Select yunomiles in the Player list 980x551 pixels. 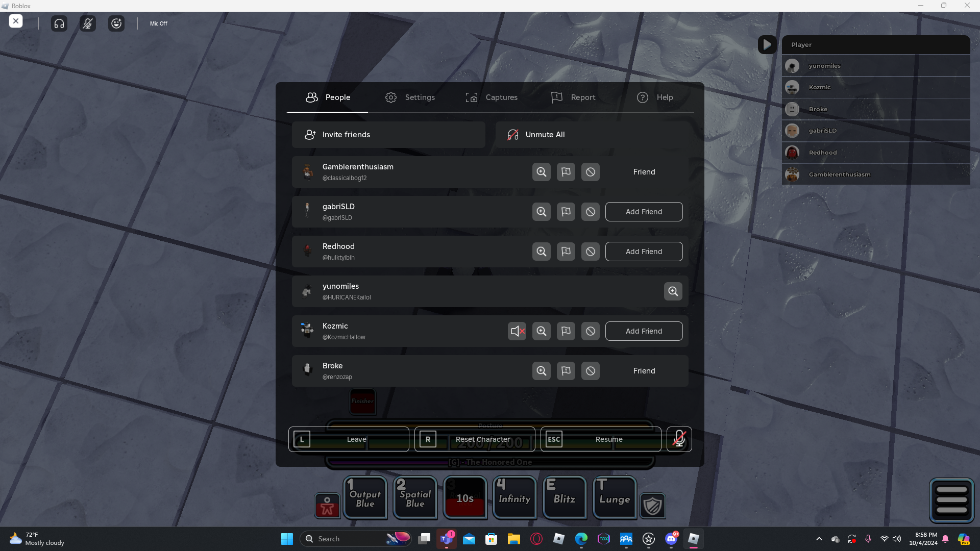(x=876, y=66)
